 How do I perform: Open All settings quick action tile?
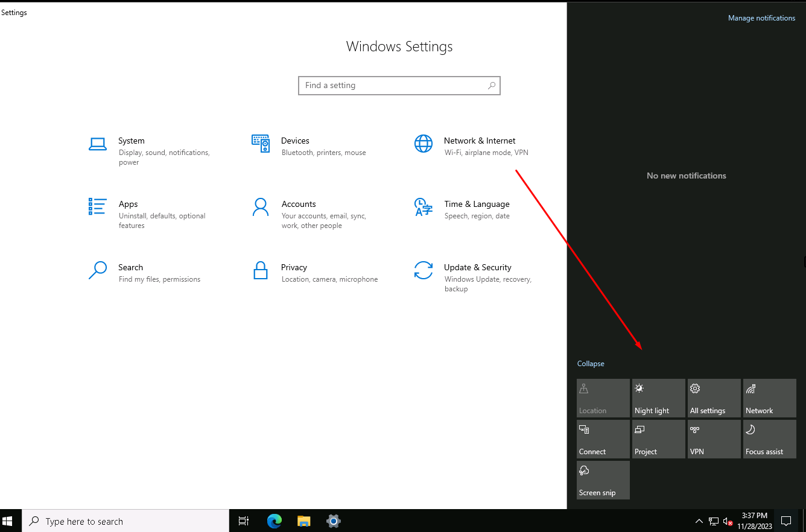tap(714, 398)
